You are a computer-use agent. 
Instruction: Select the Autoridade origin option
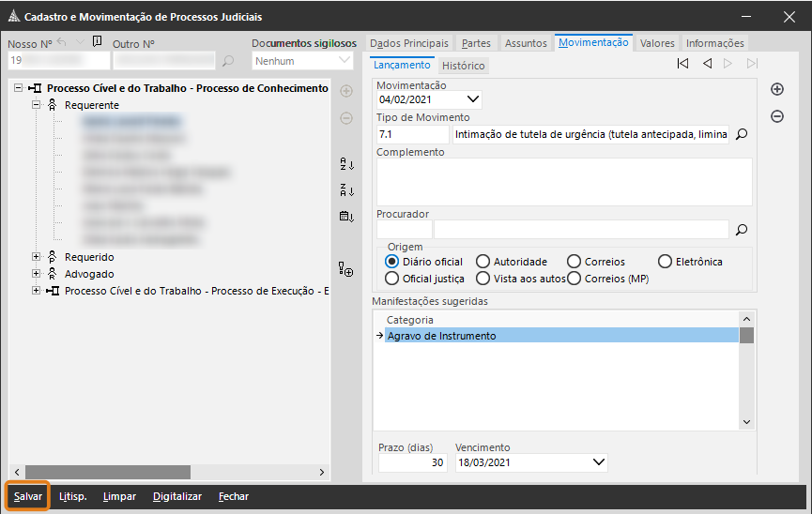pyautogui.click(x=483, y=262)
